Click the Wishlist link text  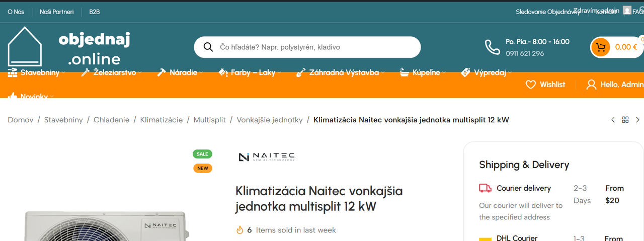click(552, 85)
